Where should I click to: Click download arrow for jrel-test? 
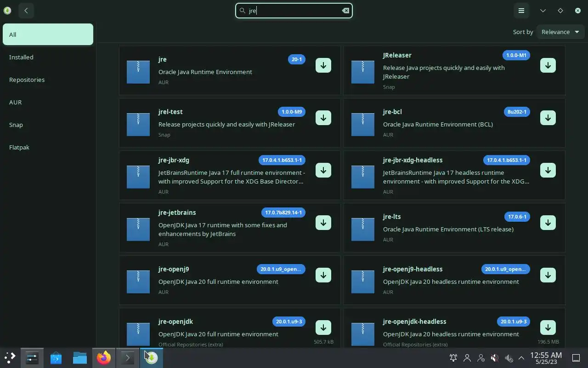(x=323, y=118)
